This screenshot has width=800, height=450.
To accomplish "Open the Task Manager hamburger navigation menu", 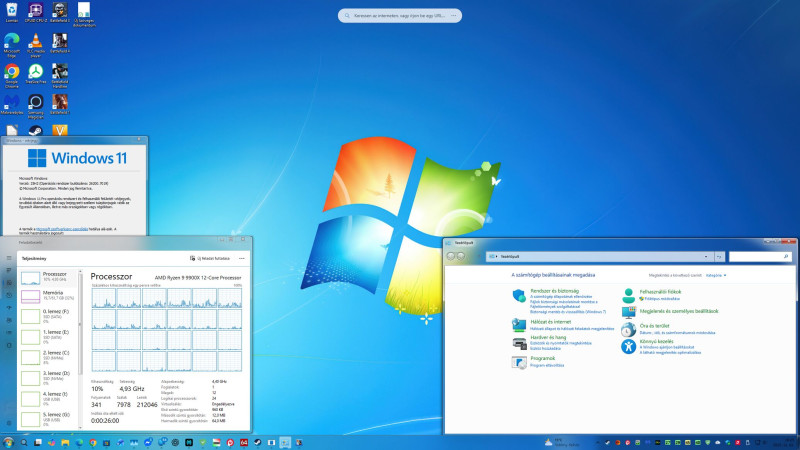I will click(x=9, y=258).
